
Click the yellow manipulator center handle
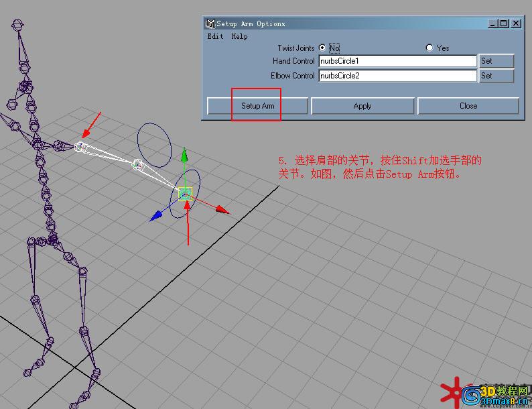[x=185, y=194]
